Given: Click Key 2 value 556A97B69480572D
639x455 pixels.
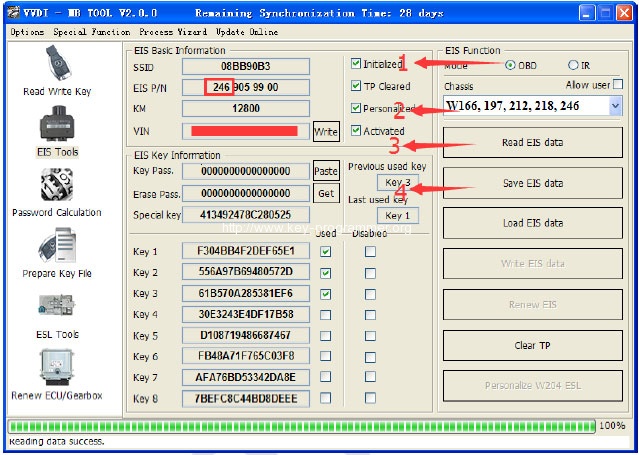Looking at the screenshot, I should point(246,272).
